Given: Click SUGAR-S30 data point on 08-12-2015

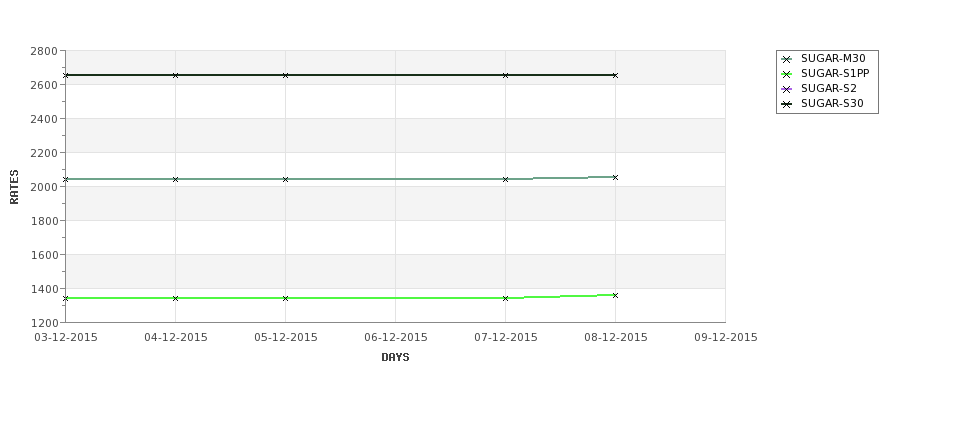Looking at the screenshot, I should (616, 75).
